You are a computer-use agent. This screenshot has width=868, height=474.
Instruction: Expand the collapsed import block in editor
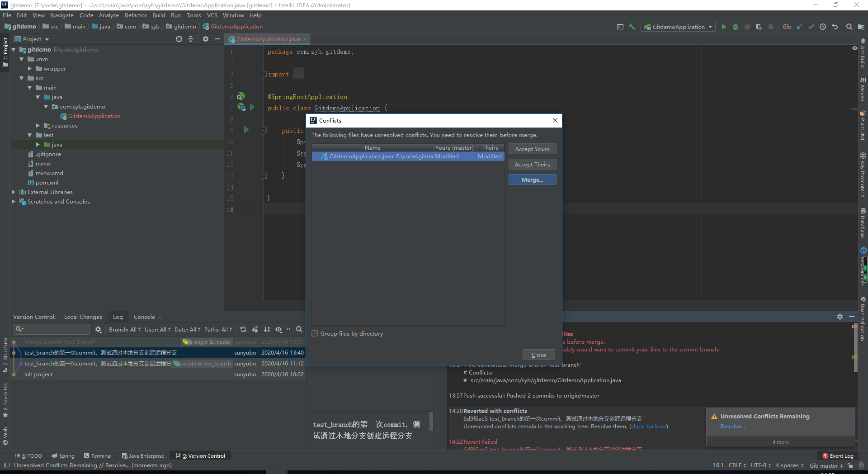click(263, 74)
